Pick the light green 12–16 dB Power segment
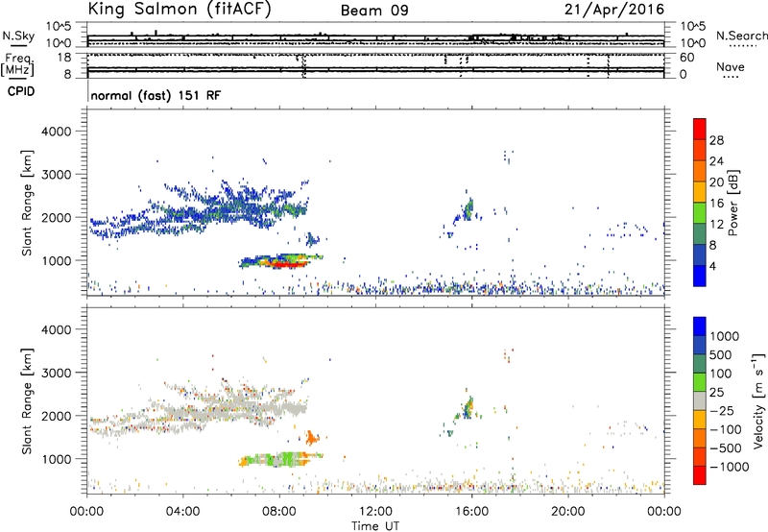This screenshot has width=768, height=532. click(x=700, y=212)
